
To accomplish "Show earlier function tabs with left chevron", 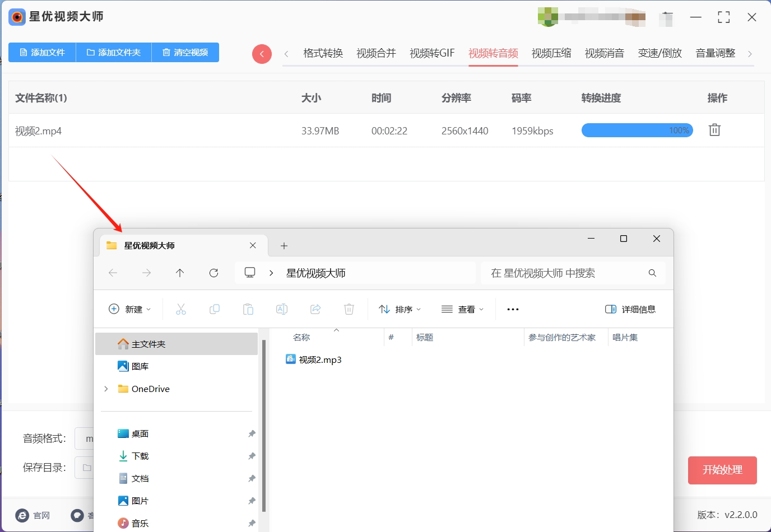I will click(286, 54).
